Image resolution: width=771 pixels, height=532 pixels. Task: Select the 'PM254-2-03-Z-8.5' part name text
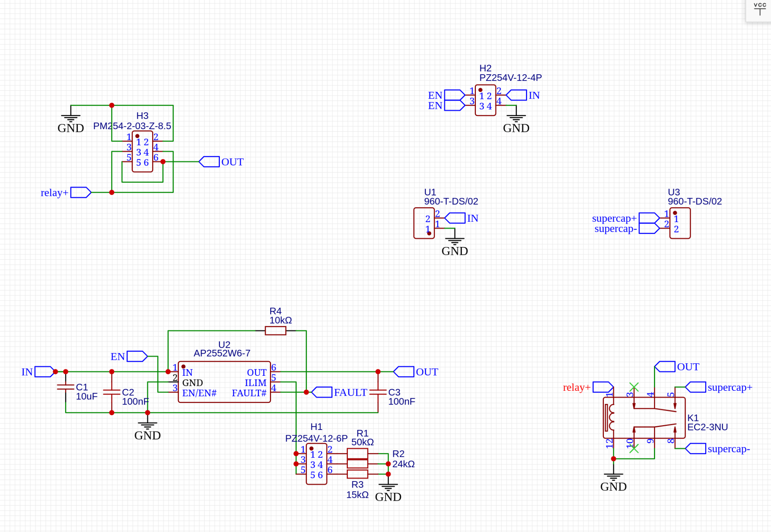(x=132, y=126)
